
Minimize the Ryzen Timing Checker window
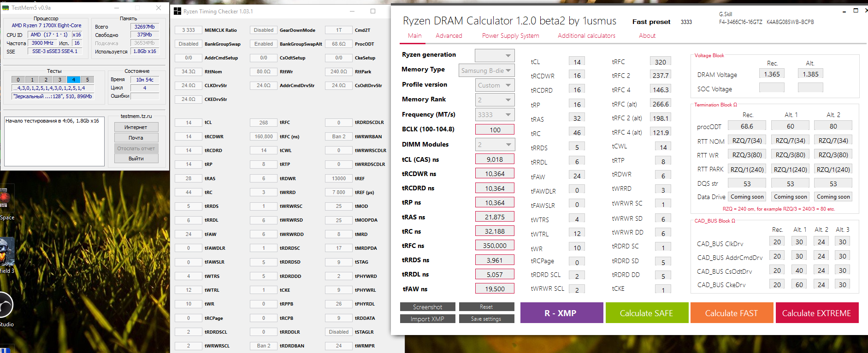point(353,12)
